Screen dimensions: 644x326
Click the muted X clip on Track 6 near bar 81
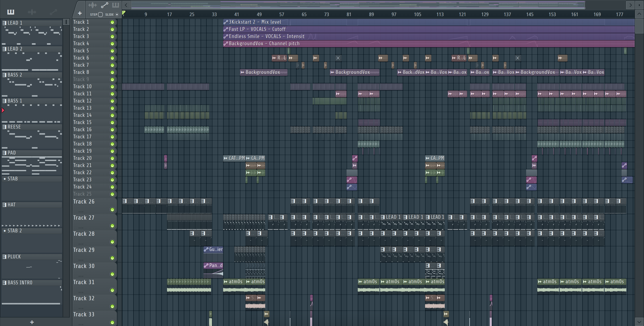click(x=338, y=58)
